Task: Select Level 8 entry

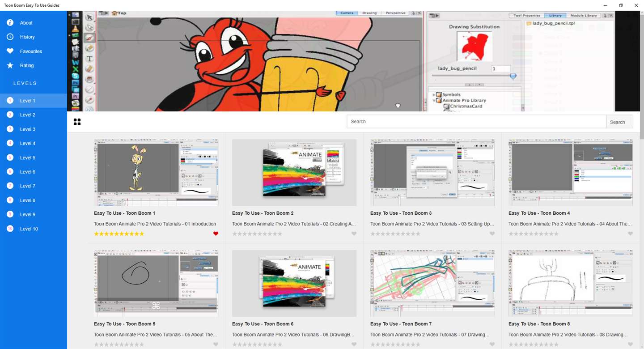Action: [x=34, y=200]
